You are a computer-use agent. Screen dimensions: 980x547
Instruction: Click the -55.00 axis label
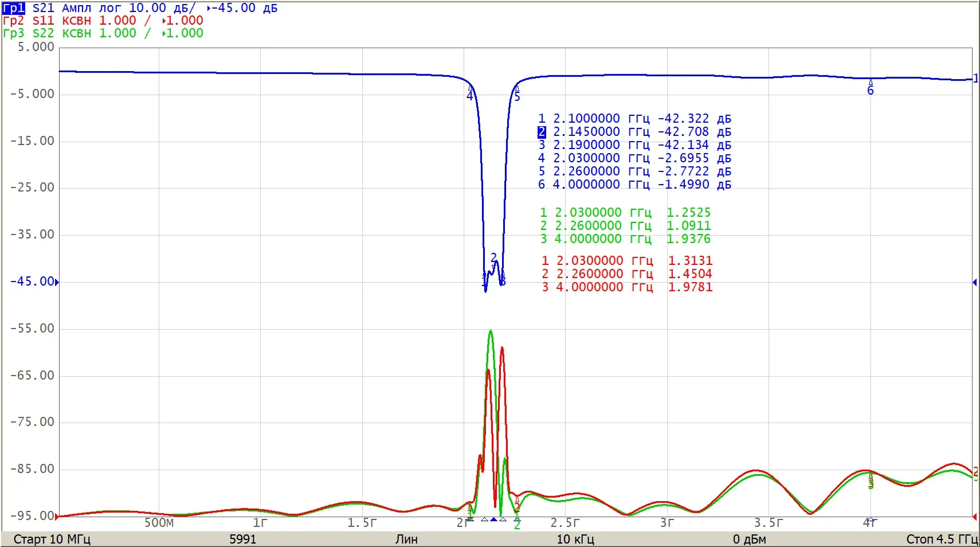coord(32,329)
